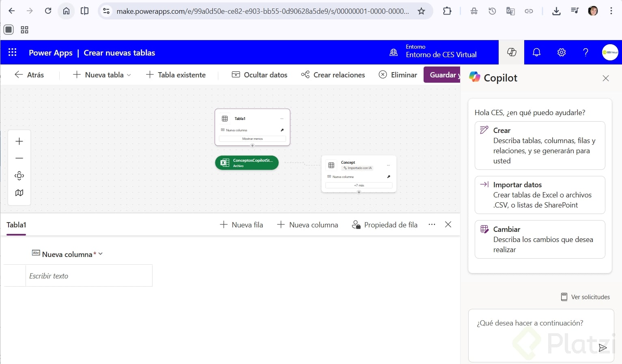Send the Copilot prompt
Screen dimensions: 622x364
coord(603,347)
